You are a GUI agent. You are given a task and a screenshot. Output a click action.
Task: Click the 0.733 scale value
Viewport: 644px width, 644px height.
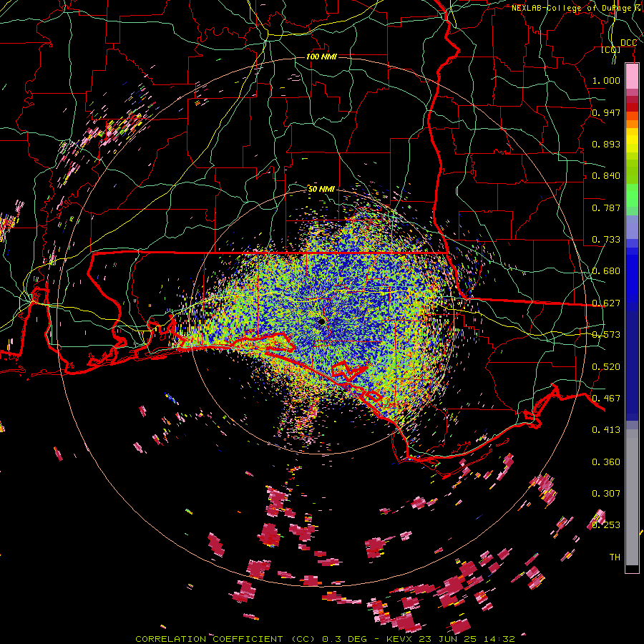tap(606, 240)
